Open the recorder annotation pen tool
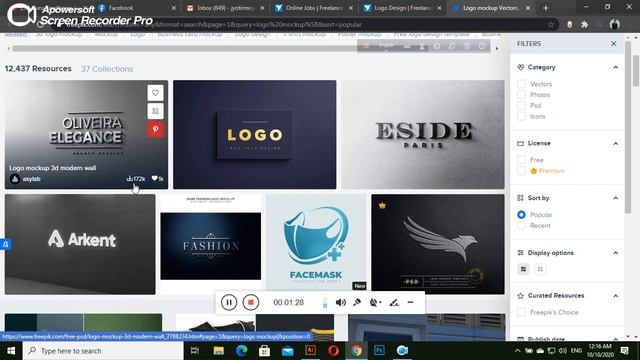This screenshot has height=360, width=640. pyautogui.click(x=393, y=302)
